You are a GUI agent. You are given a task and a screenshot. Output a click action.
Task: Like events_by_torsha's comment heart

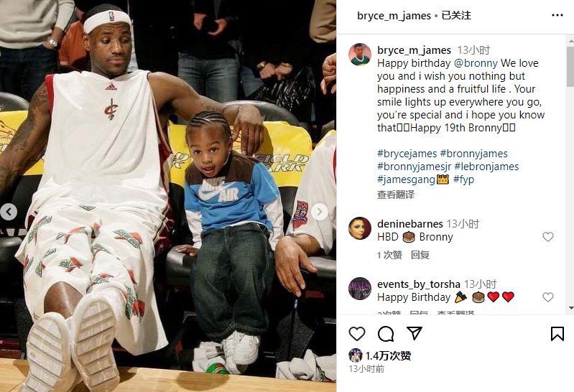click(x=547, y=297)
